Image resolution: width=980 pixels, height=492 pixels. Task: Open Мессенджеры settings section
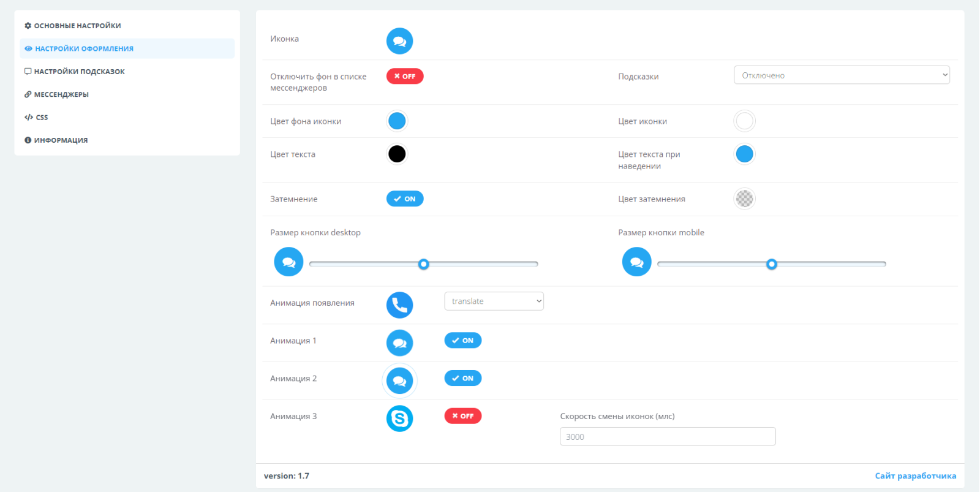tap(127, 94)
